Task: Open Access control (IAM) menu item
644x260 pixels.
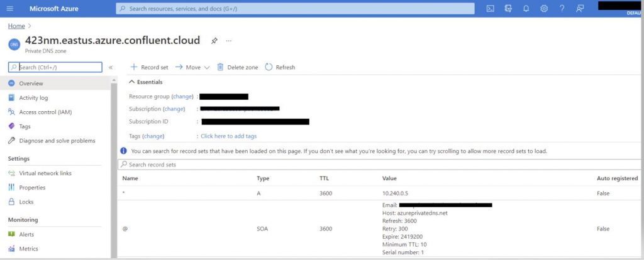Action: click(45, 112)
